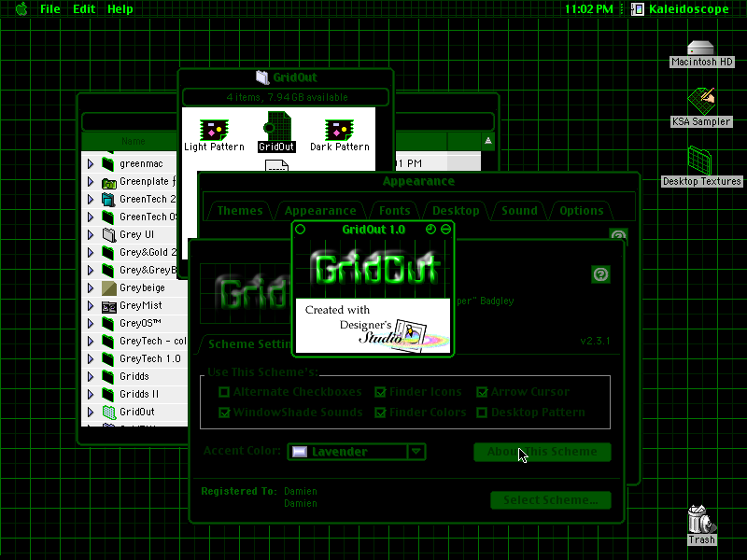Uncheck the Finder Colors checkbox
Image resolution: width=747 pixels, height=560 pixels.
[380, 413]
